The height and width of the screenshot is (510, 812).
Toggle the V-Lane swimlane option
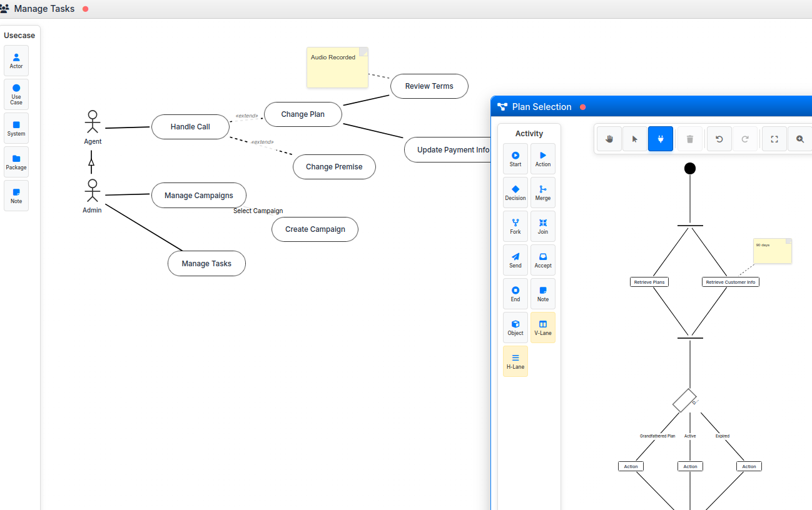coord(542,327)
